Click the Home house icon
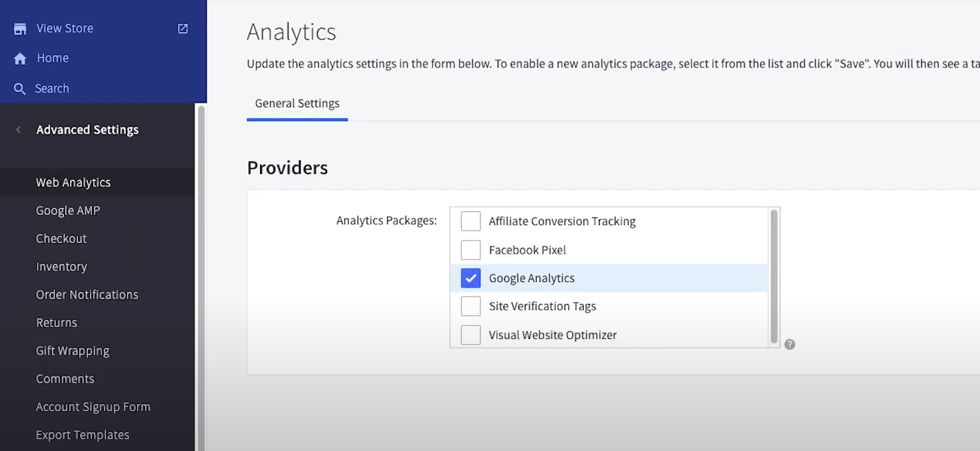980x451 pixels. tap(20, 59)
